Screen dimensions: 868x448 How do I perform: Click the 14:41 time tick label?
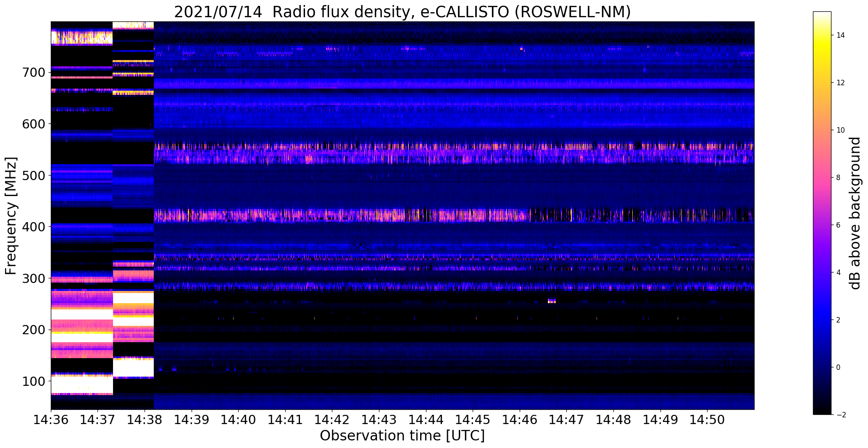(x=285, y=419)
